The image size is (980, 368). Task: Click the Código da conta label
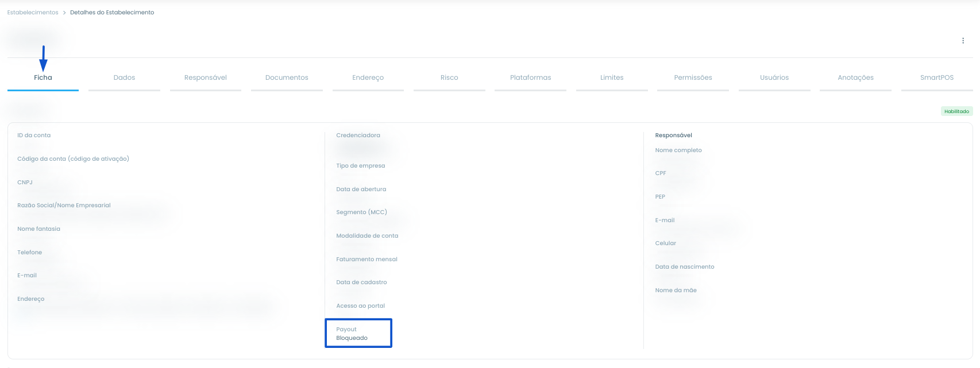click(x=73, y=159)
